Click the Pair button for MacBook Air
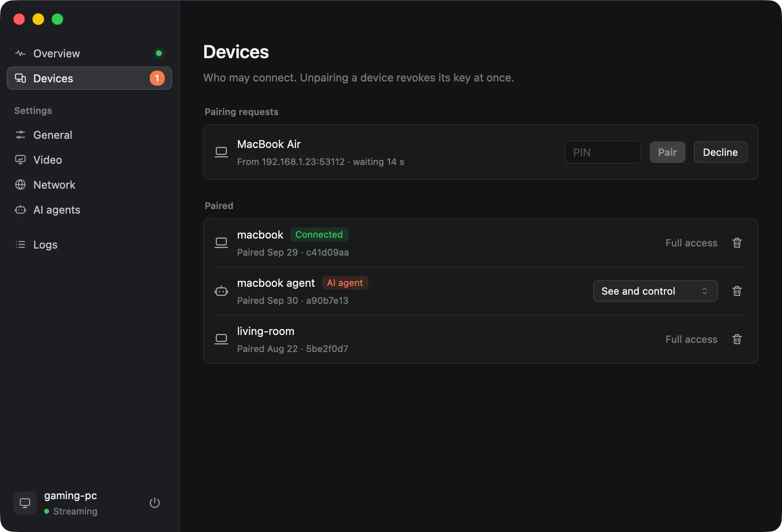The image size is (782, 532). click(667, 152)
